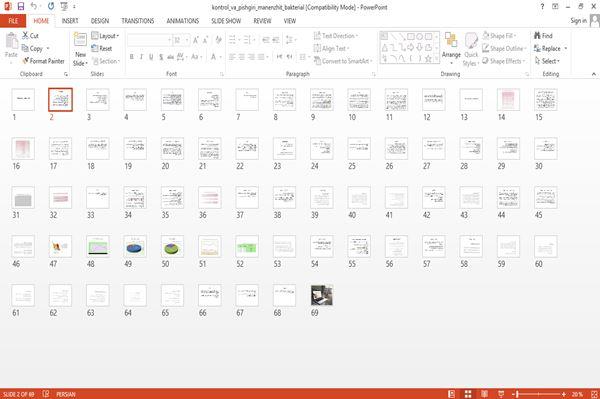Open the Transitions tab
600x399 pixels.
point(138,21)
